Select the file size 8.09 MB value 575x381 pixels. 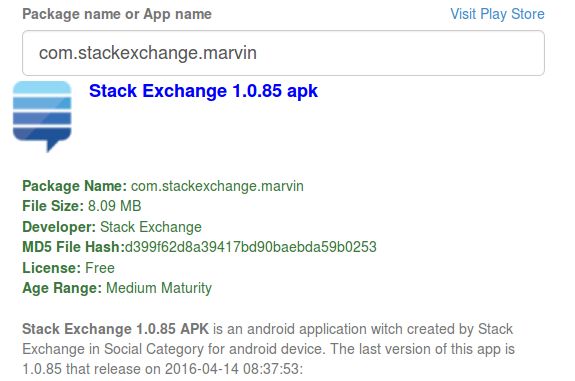coord(114,206)
